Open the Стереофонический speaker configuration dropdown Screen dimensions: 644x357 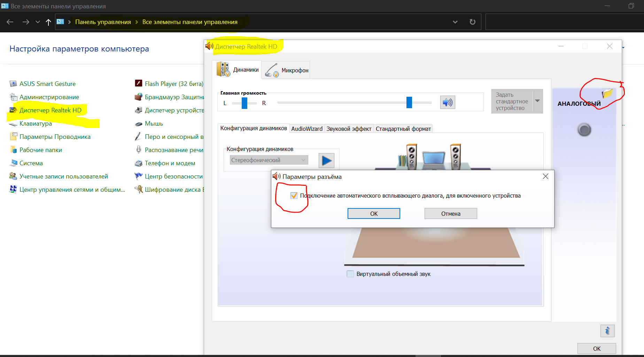click(269, 160)
